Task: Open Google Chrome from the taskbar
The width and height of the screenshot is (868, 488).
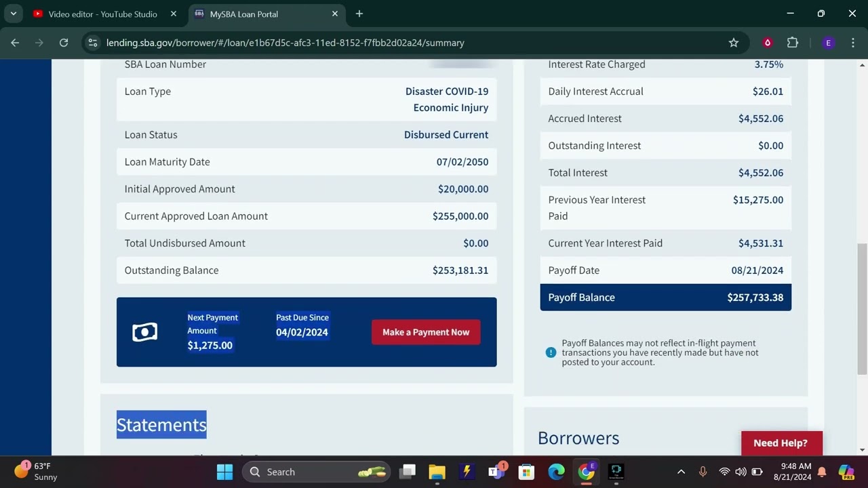Action: coord(587,472)
